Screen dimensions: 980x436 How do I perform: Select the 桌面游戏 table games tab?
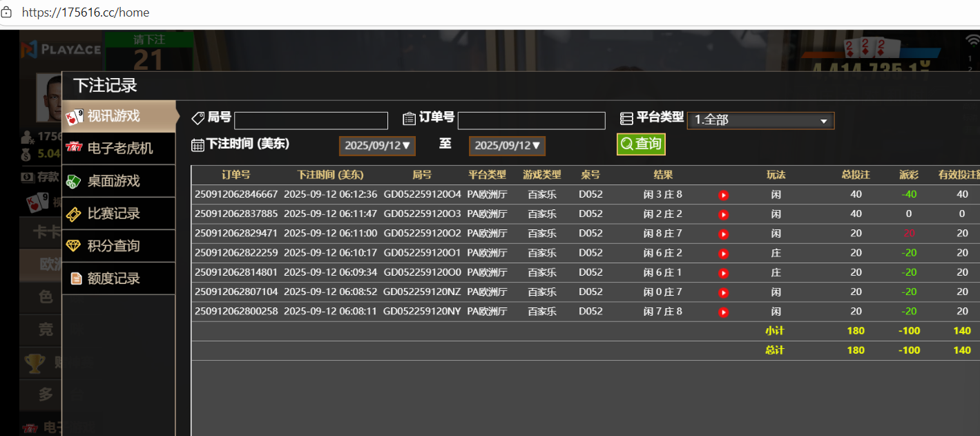click(x=119, y=181)
